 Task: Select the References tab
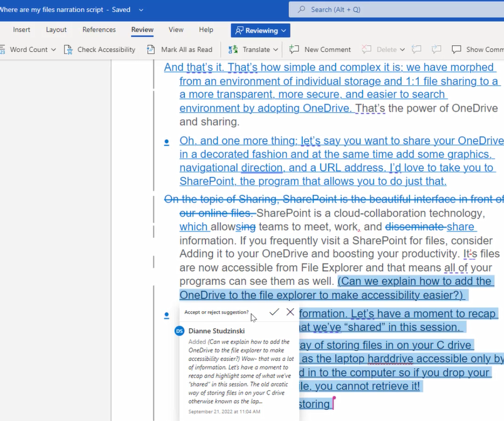click(98, 29)
